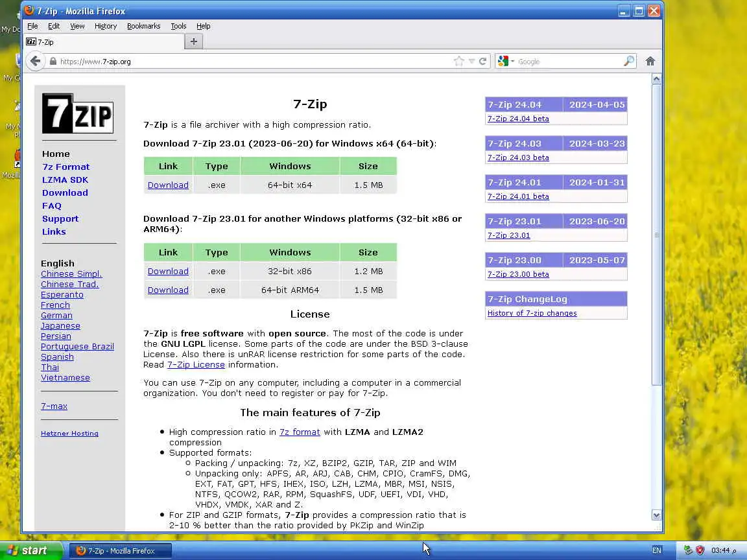Viewport: 747px width, 560px height.
Task: Open the File menu
Action: [x=32, y=26]
